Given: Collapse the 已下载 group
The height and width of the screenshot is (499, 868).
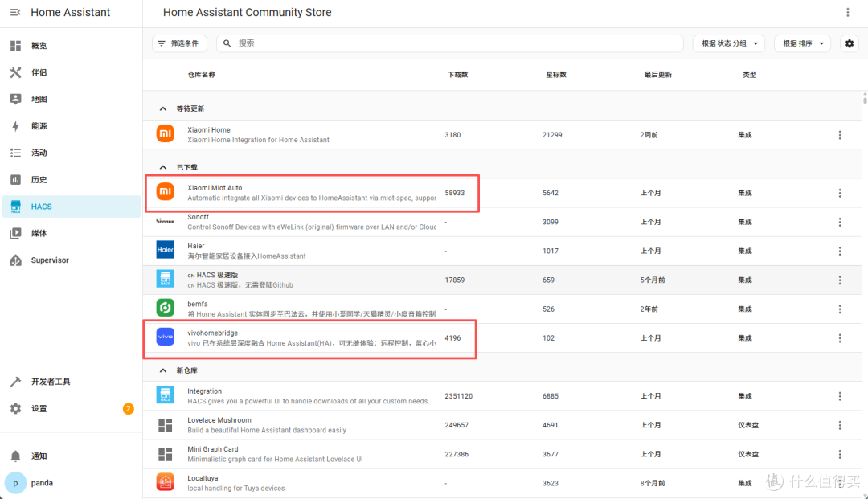Looking at the screenshot, I should pos(162,167).
